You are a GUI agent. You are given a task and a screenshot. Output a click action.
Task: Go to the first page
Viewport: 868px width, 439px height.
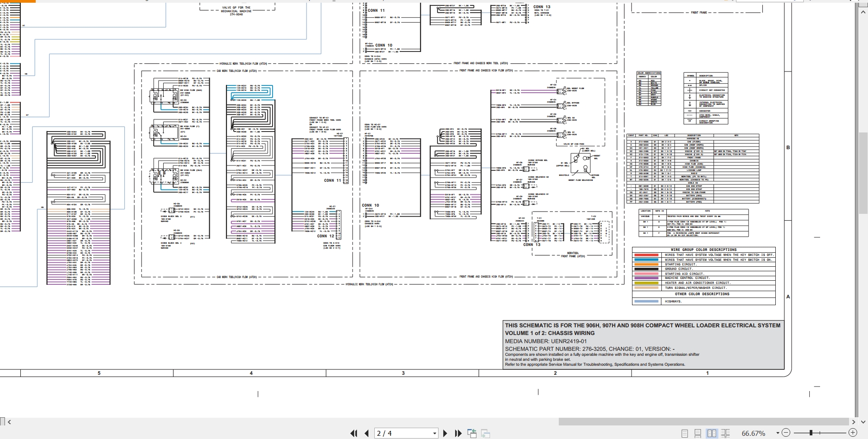pos(354,434)
